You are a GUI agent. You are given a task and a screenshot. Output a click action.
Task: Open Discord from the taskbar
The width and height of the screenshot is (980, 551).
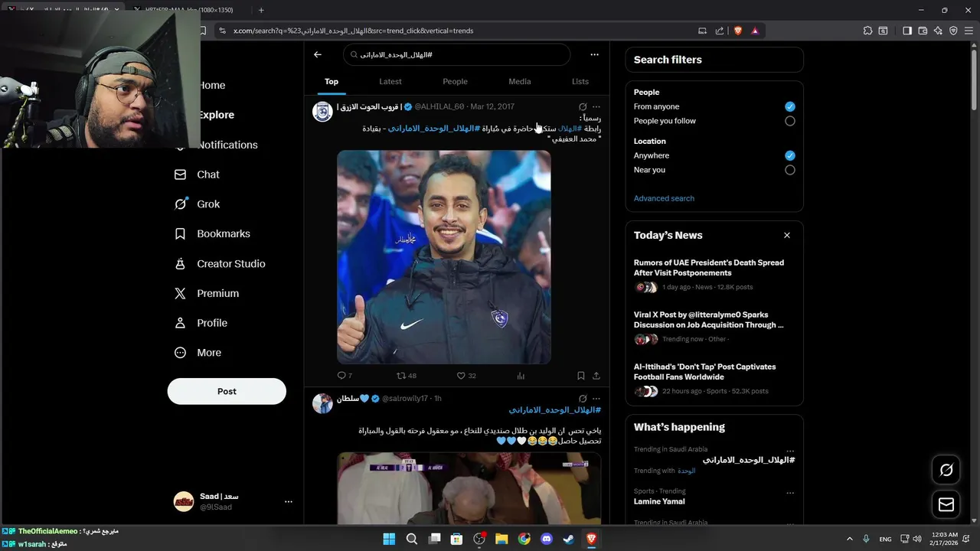point(547,539)
